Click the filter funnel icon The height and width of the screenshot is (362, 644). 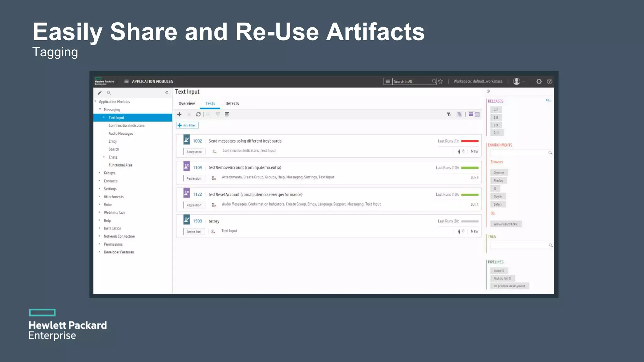pyautogui.click(x=449, y=114)
